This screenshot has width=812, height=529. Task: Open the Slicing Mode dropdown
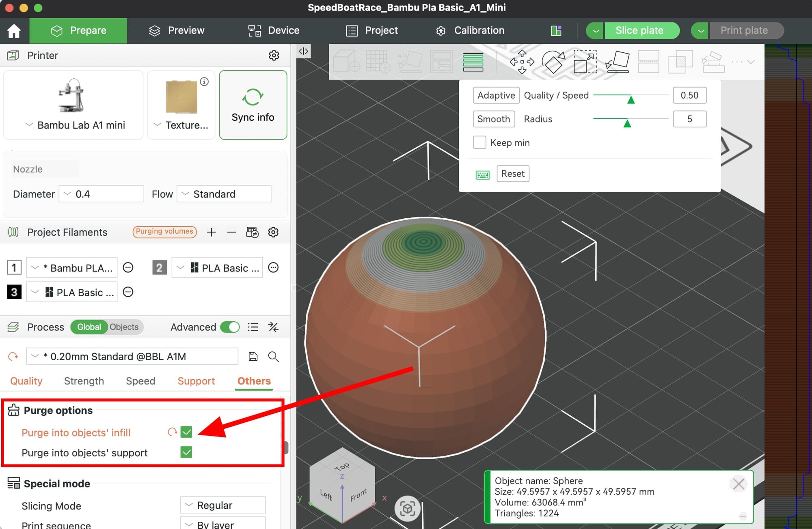coord(222,505)
